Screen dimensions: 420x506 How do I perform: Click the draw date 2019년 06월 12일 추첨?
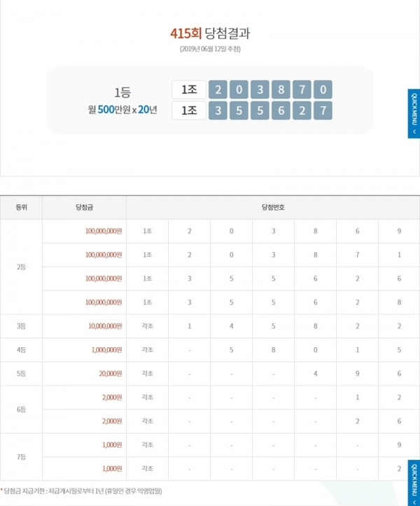pyautogui.click(x=210, y=49)
